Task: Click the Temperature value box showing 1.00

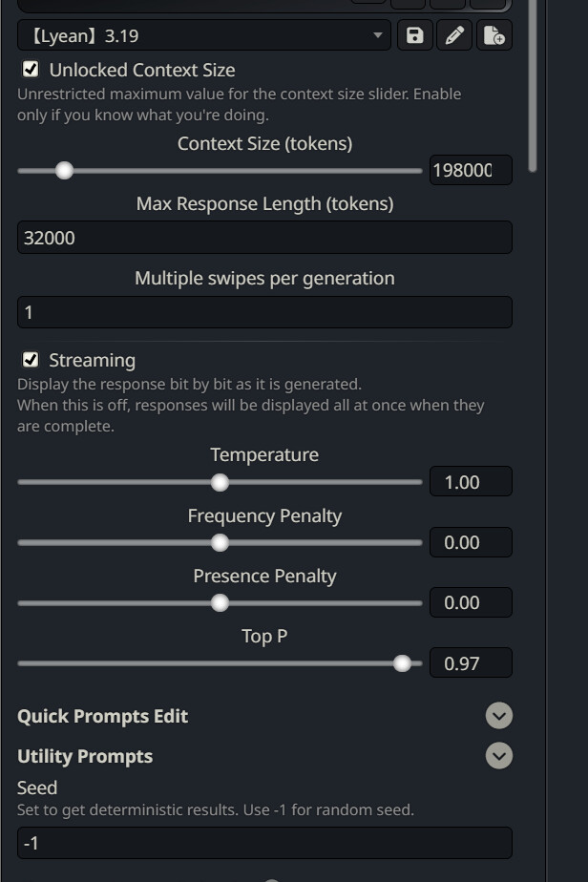Action: [x=471, y=482]
